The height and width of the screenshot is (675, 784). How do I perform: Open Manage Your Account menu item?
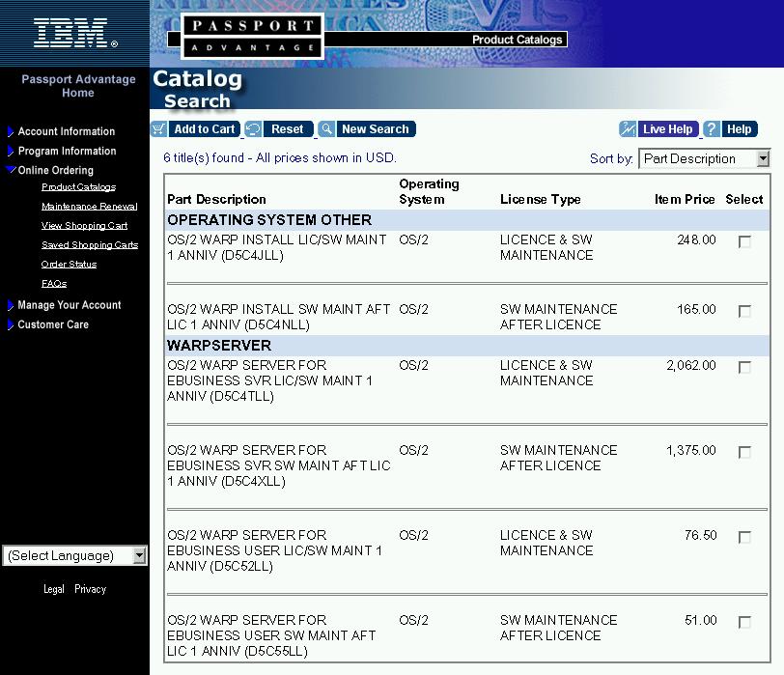click(69, 305)
